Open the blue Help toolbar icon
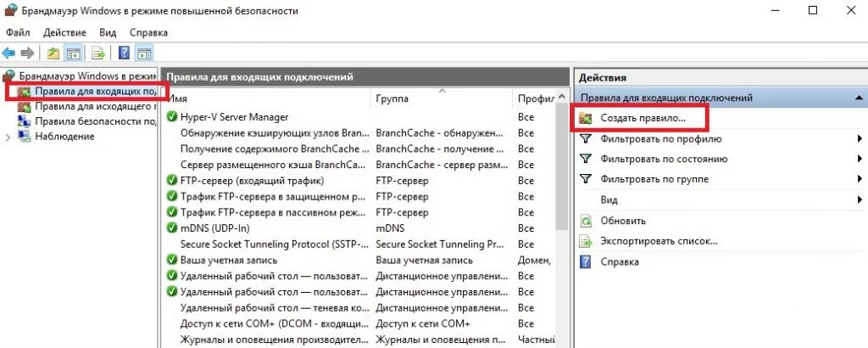Image resolution: width=868 pixels, height=348 pixels. click(125, 53)
